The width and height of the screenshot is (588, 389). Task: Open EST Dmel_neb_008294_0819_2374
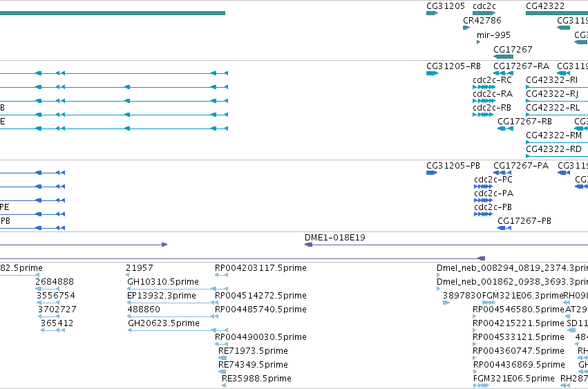(512, 268)
